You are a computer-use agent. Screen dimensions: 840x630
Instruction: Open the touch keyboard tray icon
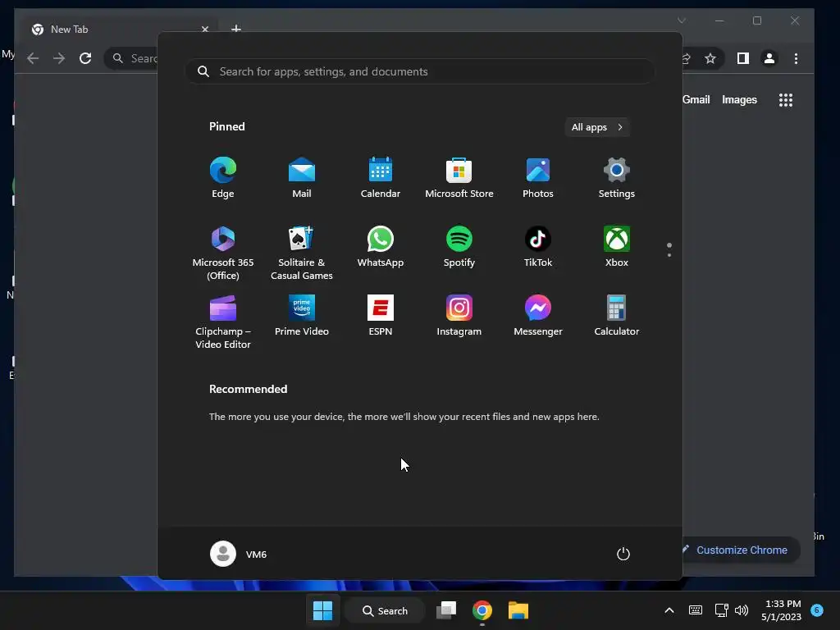pyautogui.click(x=696, y=610)
